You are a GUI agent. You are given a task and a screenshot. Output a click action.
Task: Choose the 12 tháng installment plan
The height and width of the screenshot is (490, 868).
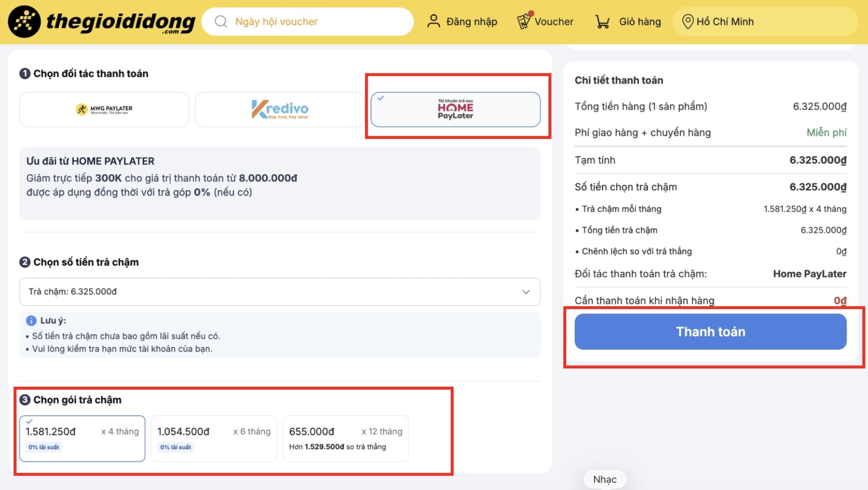point(346,438)
